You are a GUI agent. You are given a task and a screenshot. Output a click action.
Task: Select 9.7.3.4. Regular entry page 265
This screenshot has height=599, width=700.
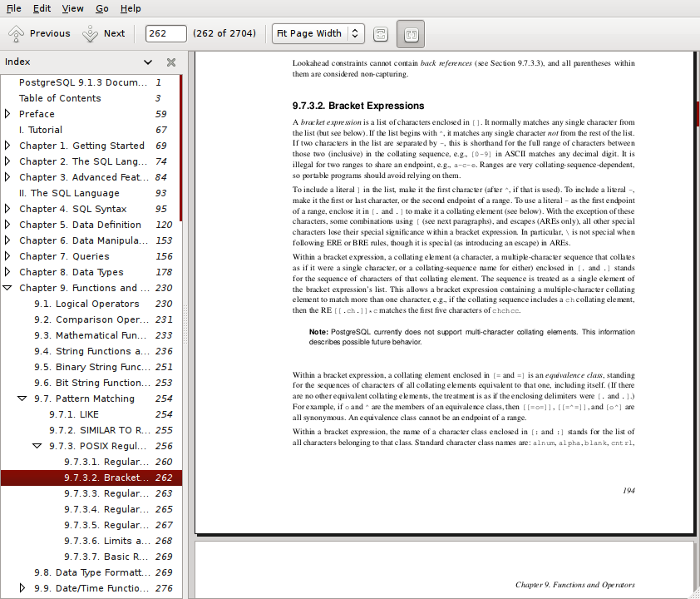pos(91,509)
